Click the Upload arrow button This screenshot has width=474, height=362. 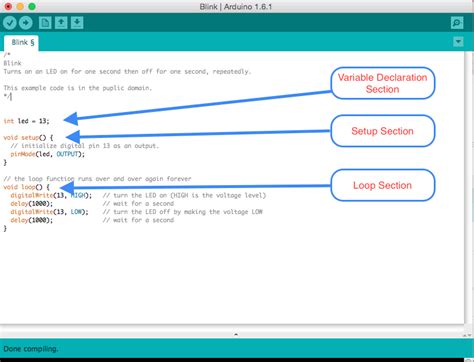coord(26,23)
